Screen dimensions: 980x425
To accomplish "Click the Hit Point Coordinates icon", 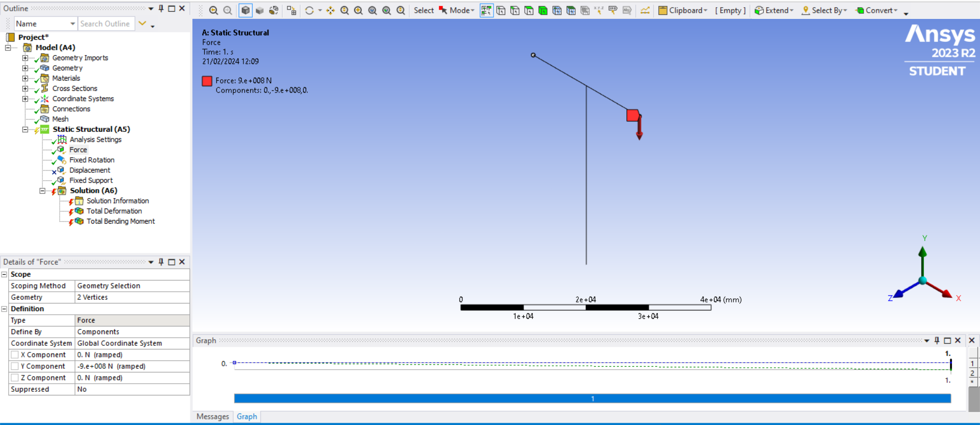I will 599,10.
